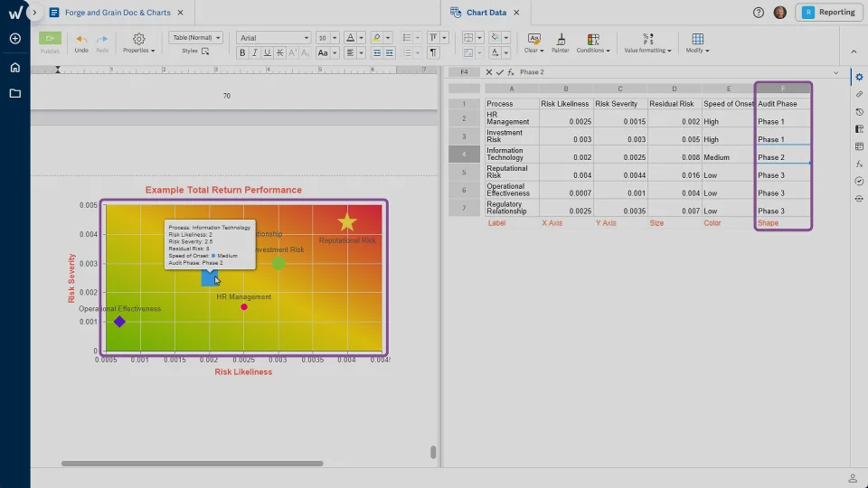Select column header F
This screenshot has height=488, width=868.
[783, 89]
